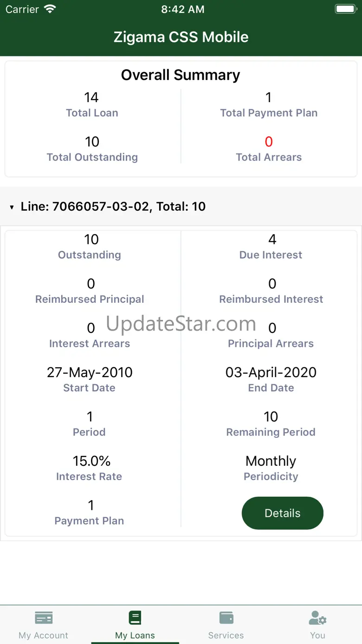362x644 pixels.
Task: Tap the My Loans book icon
Action: pos(135,618)
